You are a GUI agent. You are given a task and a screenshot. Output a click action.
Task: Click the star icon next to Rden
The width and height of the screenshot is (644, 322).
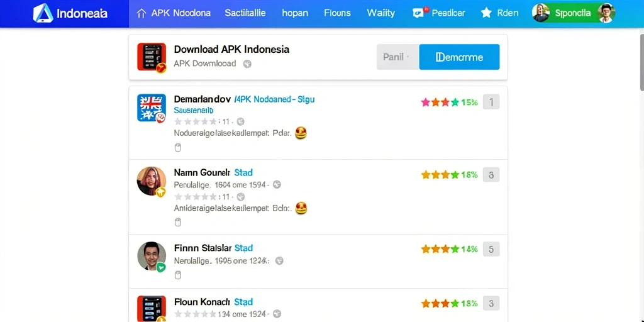(x=486, y=13)
